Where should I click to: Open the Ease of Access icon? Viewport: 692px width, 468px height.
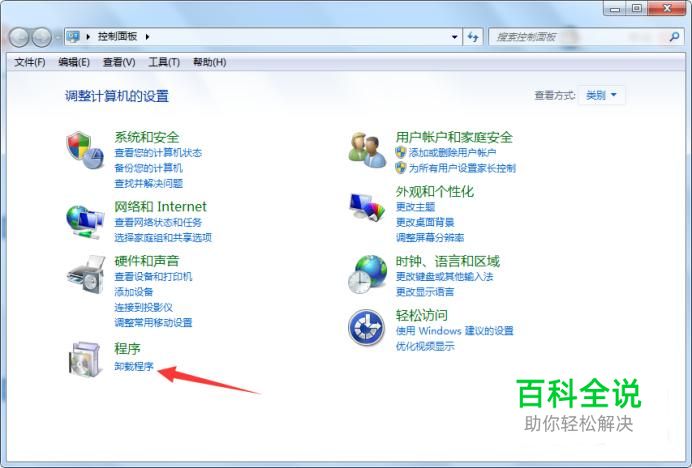(x=366, y=328)
